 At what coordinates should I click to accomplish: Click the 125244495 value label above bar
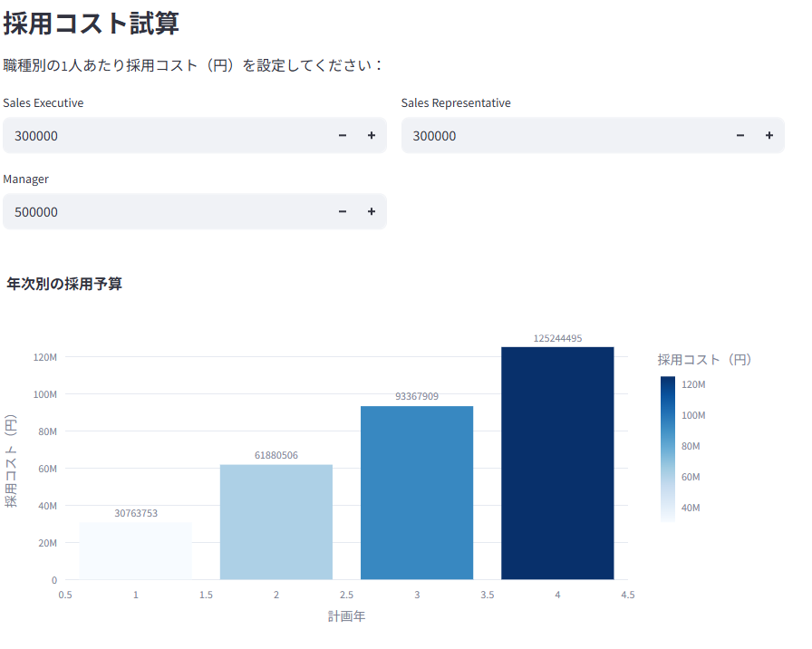(x=557, y=338)
